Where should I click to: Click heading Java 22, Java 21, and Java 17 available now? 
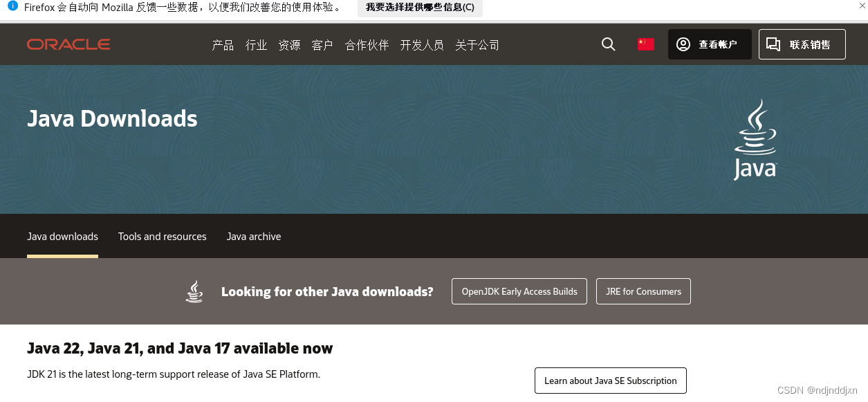(x=180, y=348)
